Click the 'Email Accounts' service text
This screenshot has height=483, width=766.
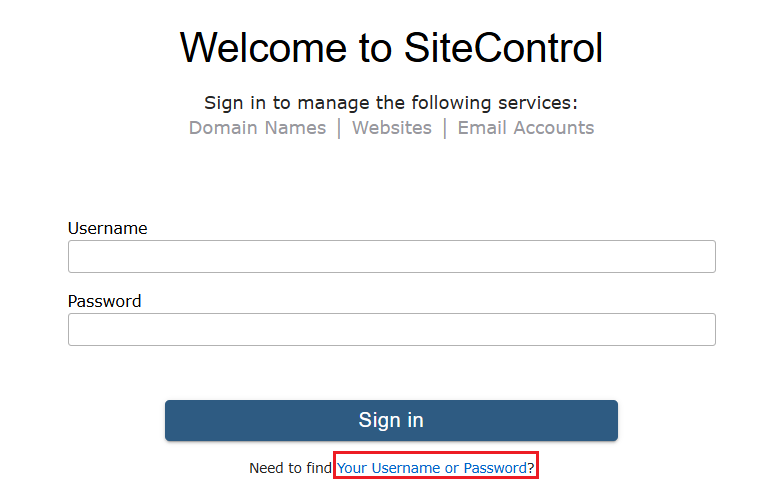pos(526,128)
